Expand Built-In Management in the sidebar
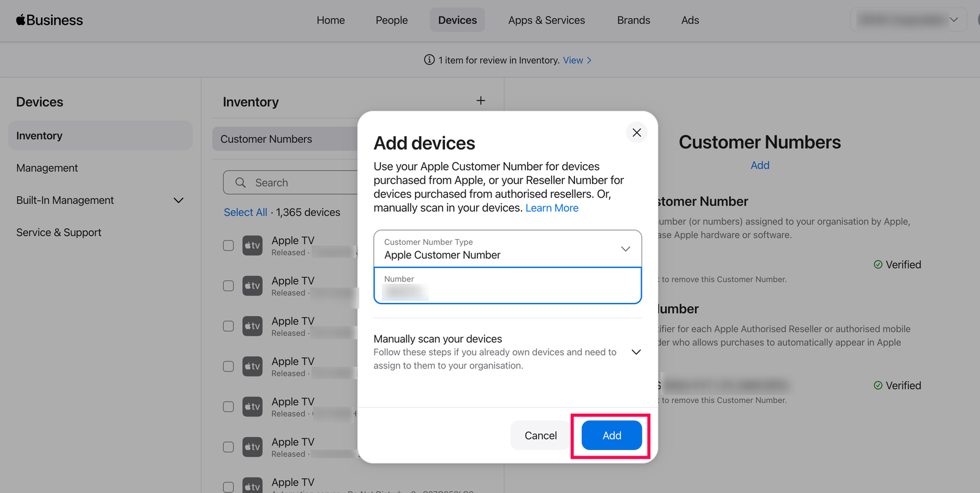The image size is (980, 493). tap(178, 201)
